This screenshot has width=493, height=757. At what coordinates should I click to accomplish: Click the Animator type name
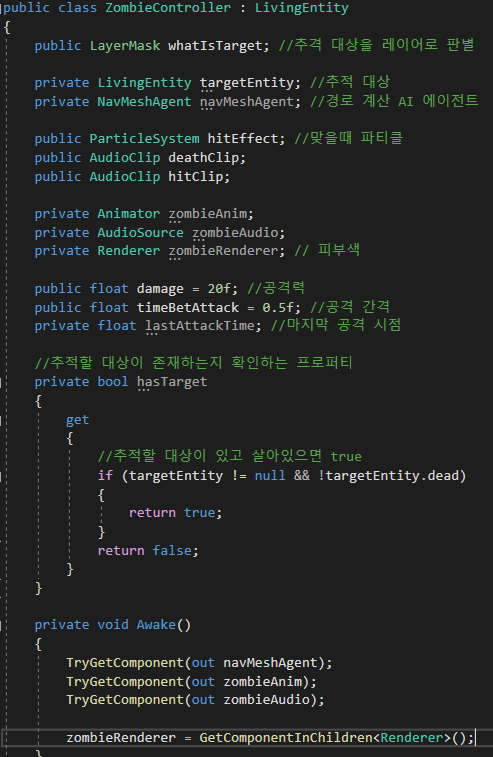click(x=128, y=214)
